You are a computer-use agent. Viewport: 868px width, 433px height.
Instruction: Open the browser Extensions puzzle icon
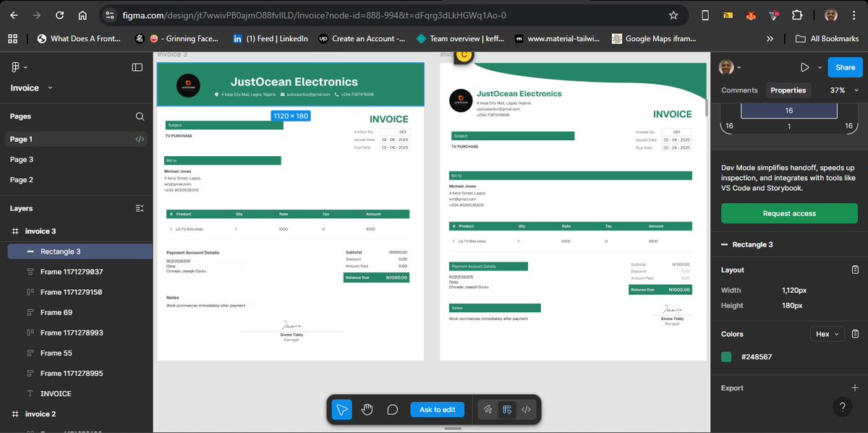(797, 15)
